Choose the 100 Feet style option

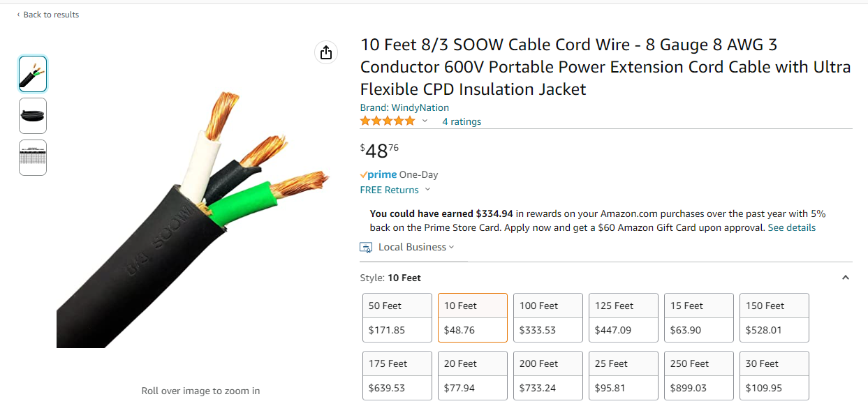548,317
